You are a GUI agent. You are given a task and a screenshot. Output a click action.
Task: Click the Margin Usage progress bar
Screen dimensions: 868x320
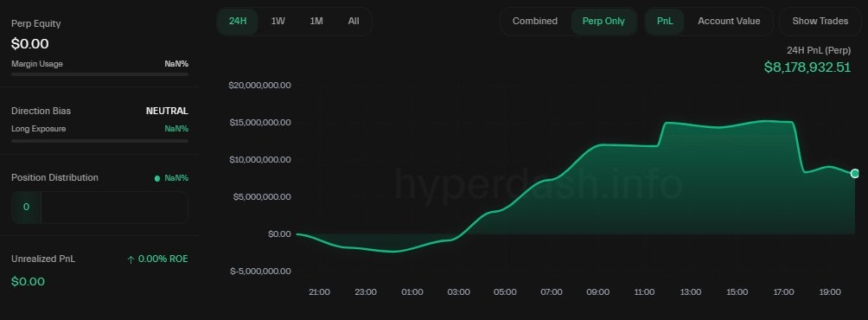point(99,74)
